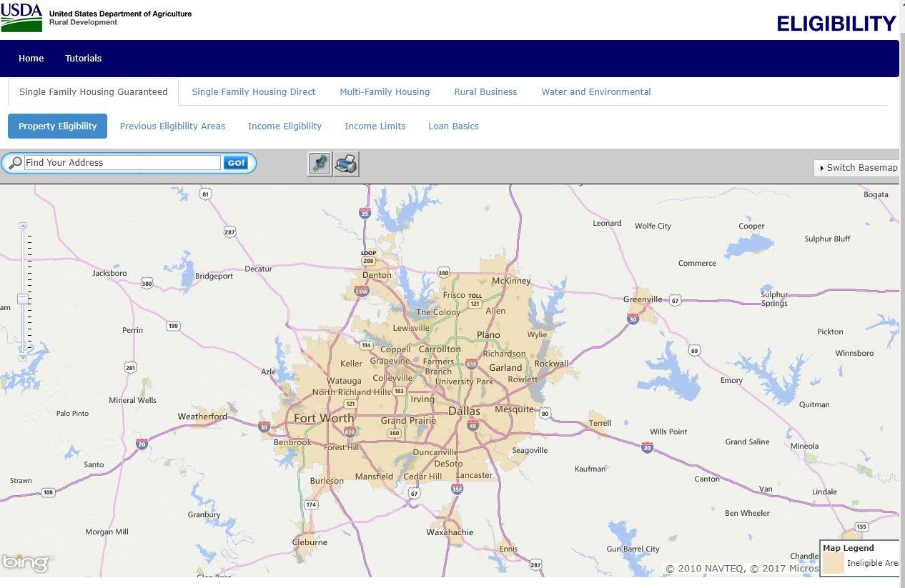
Task: Open the Rural Business tab
Action: click(x=485, y=91)
